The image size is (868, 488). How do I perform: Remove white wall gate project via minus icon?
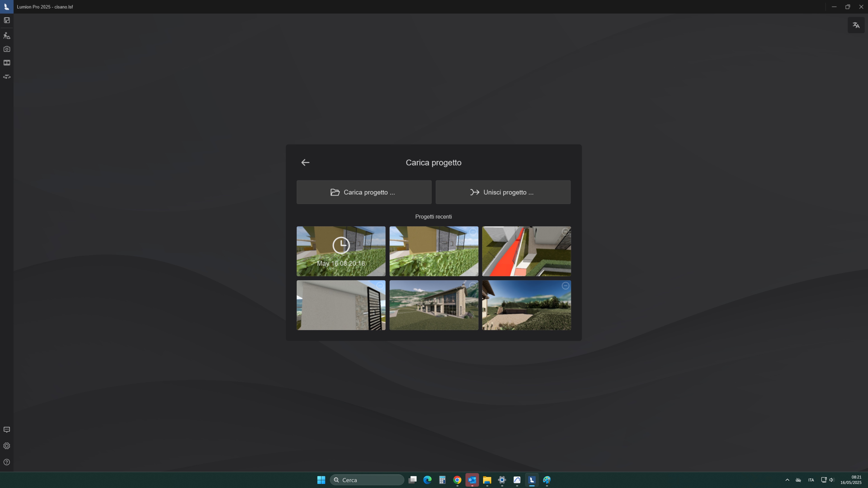[380, 286]
